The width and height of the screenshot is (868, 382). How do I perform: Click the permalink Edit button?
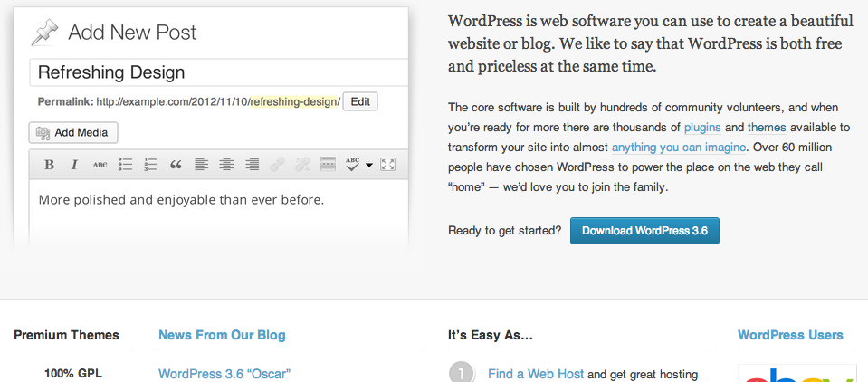coord(359,101)
